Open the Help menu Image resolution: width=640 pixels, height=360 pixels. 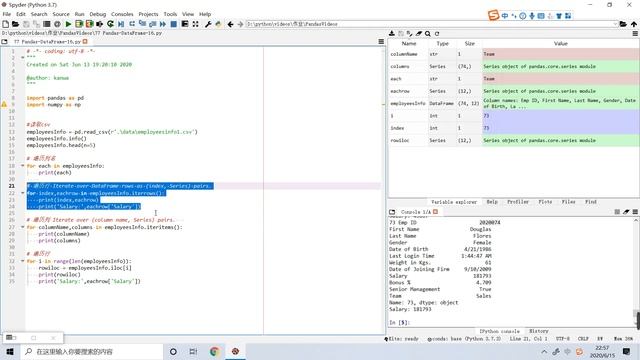pos(205,14)
